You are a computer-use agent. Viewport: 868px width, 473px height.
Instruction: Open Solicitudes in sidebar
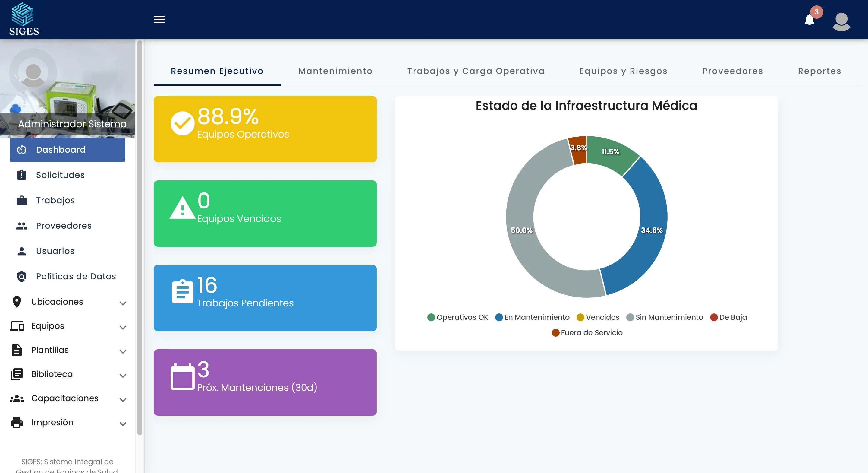tap(68, 175)
